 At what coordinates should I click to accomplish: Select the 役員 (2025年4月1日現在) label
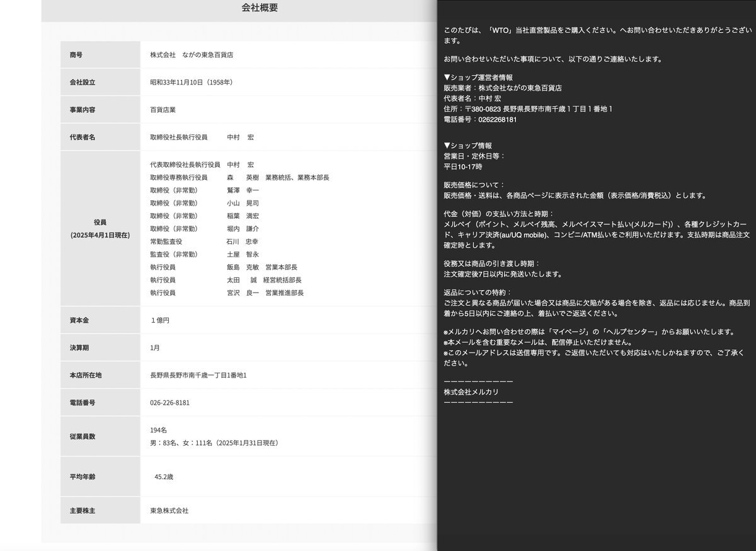pos(100,228)
